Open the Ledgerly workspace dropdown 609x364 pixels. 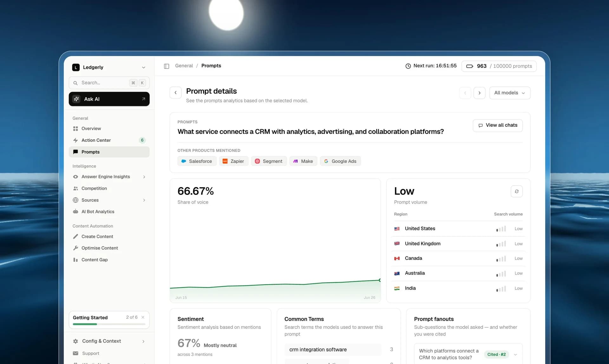[143, 67]
